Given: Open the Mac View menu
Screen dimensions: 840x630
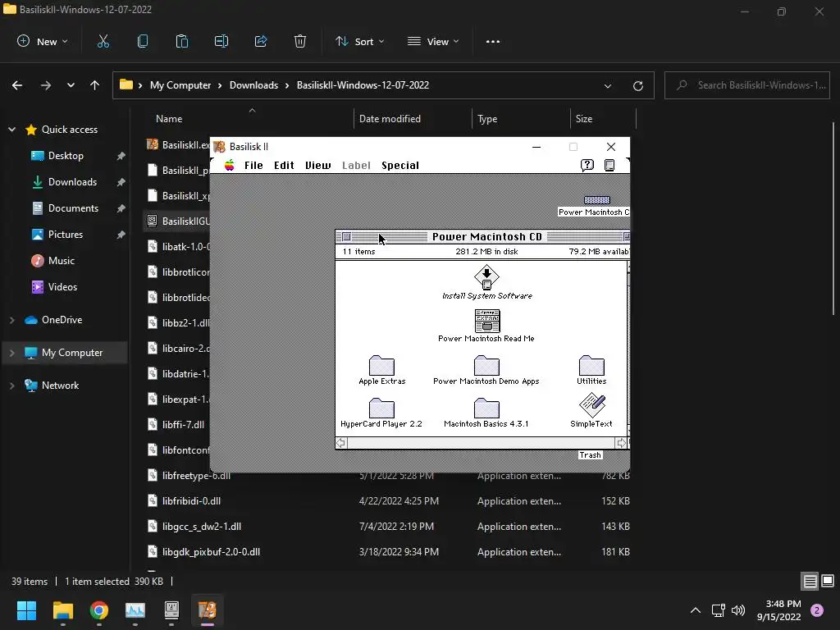Looking at the screenshot, I should coord(318,165).
